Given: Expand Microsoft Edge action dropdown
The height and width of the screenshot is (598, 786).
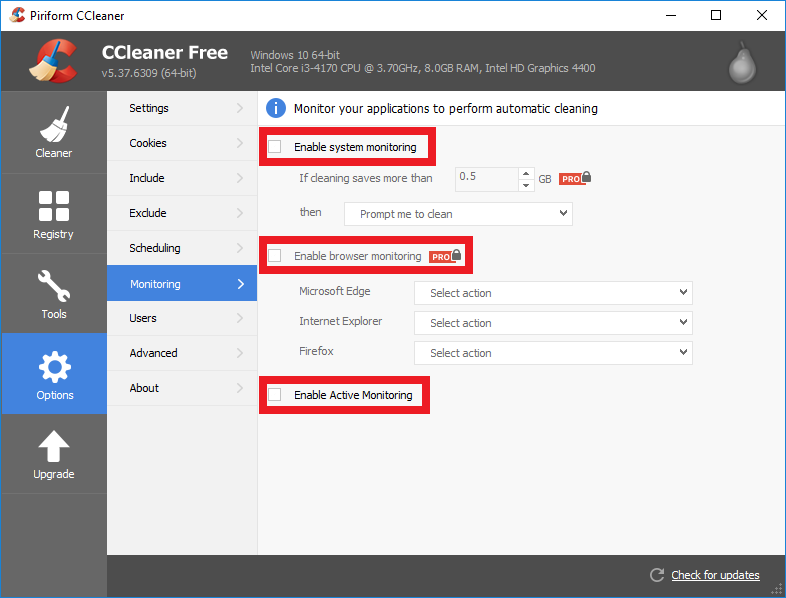Looking at the screenshot, I should [x=553, y=293].
